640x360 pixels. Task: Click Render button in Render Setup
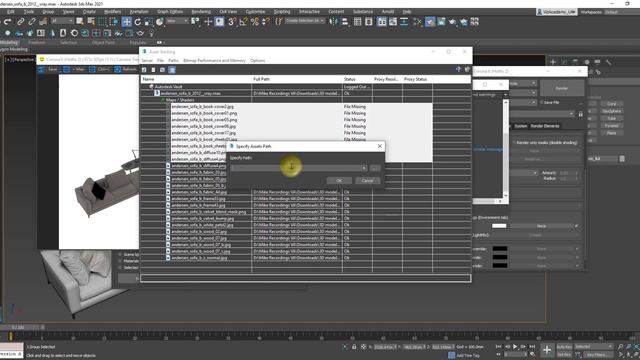(562, 88)
